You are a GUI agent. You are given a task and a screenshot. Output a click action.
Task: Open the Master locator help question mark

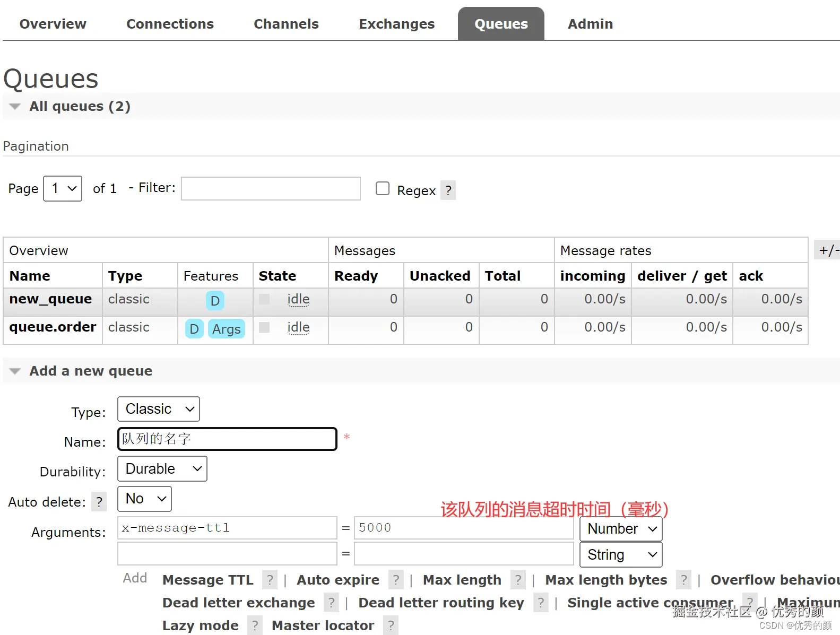(x=391, y=625)
